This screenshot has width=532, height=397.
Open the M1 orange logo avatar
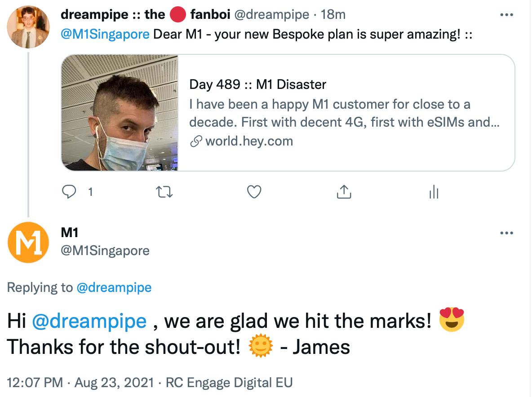pos(28,243)
